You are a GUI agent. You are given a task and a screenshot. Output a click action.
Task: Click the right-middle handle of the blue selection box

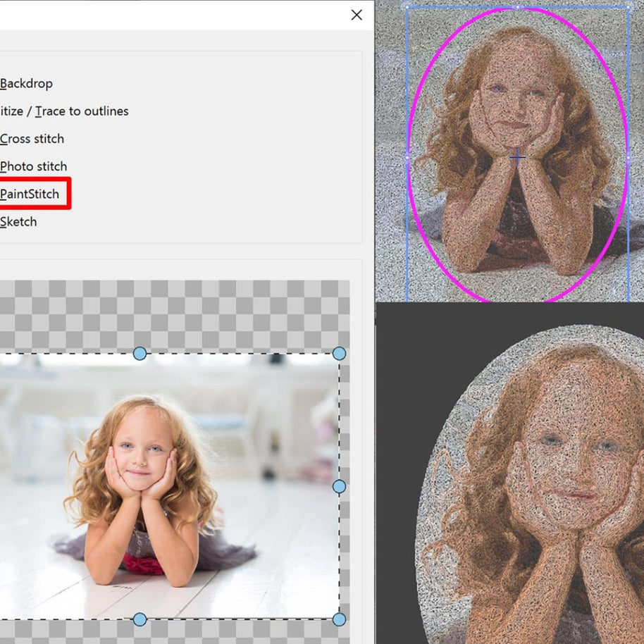pyautogui.click(x=628, y=157)
